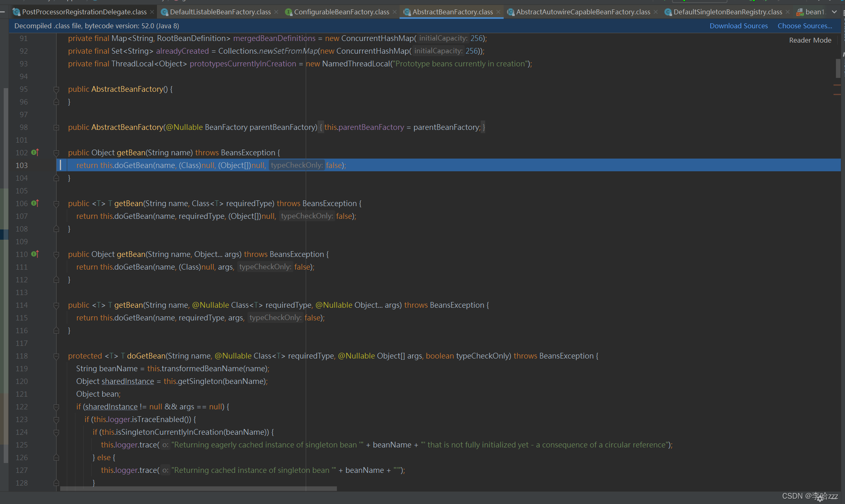The height and width of the screenshot is (504, 845).
Task: Click implements-method gutter icon on line 110
Action: click(35, 254)
